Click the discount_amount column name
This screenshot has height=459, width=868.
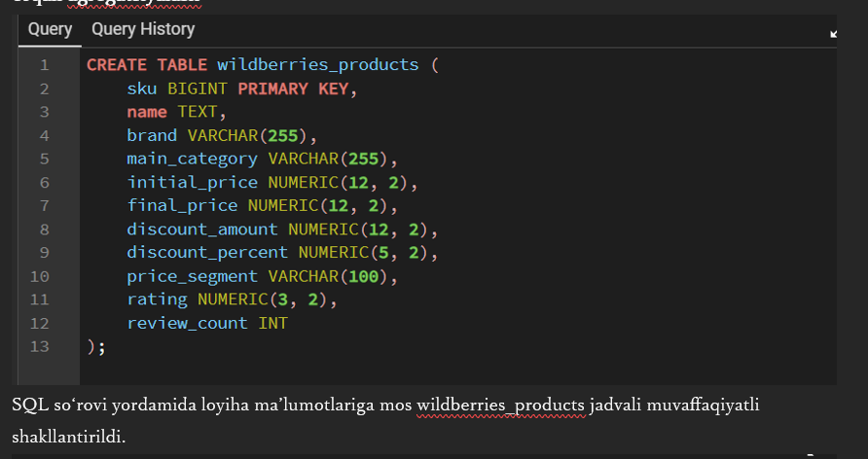click(x=202, y=229)
